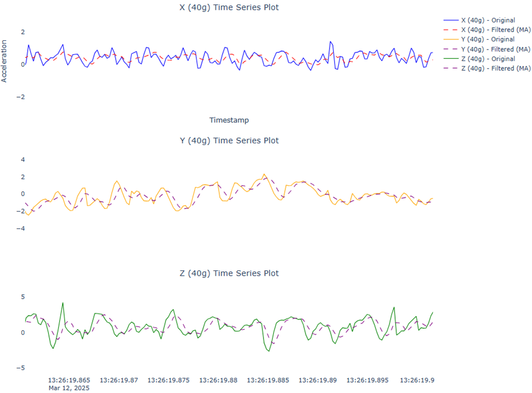The width and height of the screenshot is (532, 393).
Task: Select the X (40g) Time Series Plot title
Action: 229,7
